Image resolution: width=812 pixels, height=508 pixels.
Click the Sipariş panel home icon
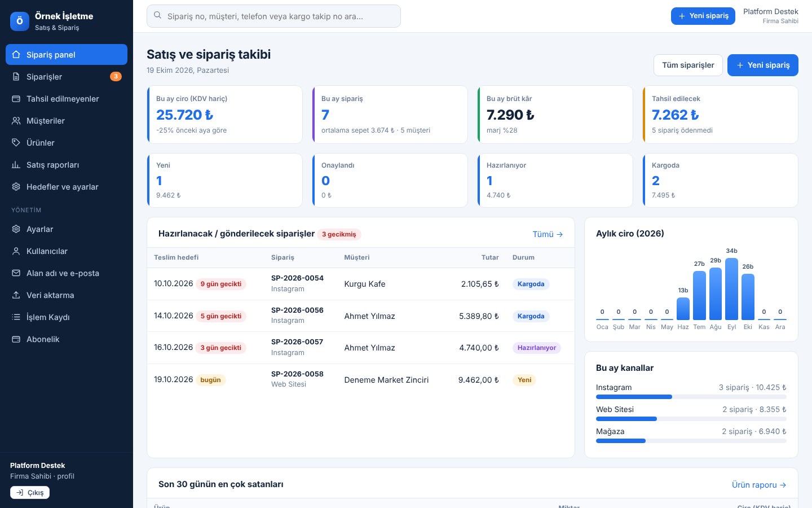[16, 55]
